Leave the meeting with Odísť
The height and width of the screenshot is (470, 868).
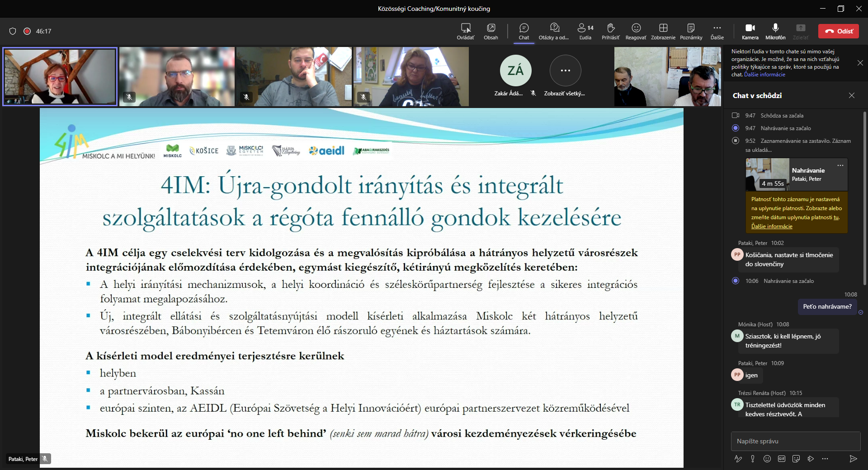point(839,31)
